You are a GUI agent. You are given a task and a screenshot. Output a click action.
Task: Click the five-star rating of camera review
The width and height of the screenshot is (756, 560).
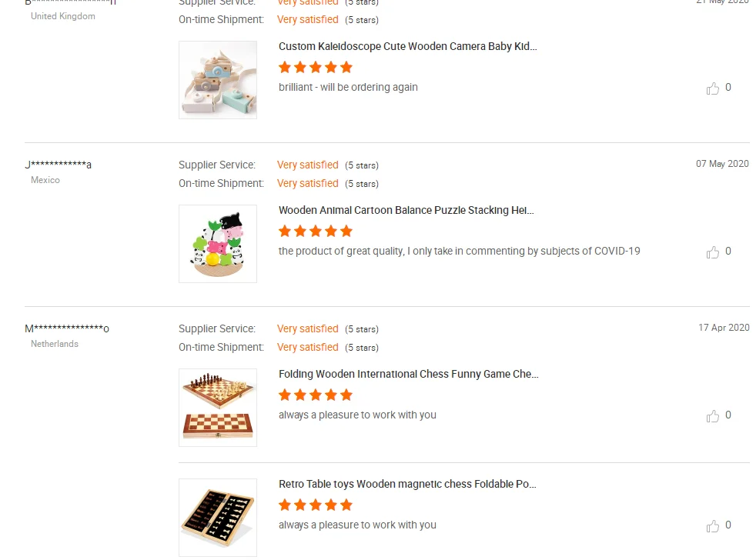(316, 68)
